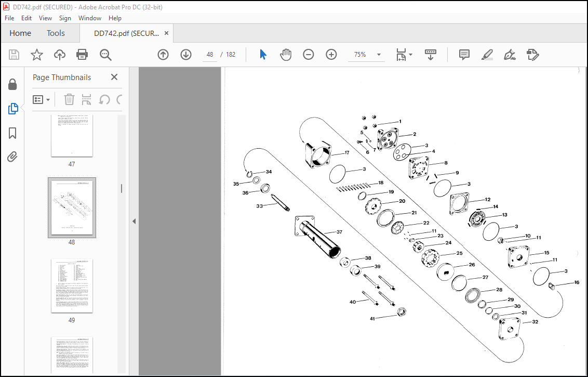Open the Help menu
This screenshot has width=588, height=377.
coord(115,18)
